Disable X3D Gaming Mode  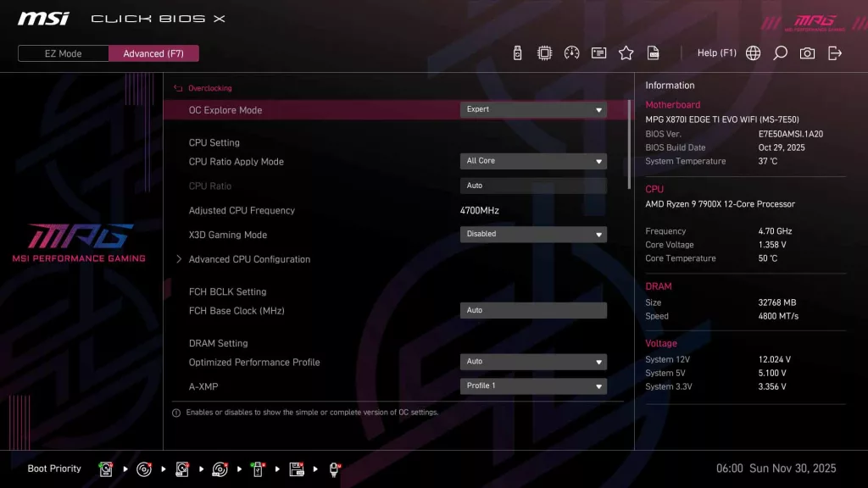[533, 234]
